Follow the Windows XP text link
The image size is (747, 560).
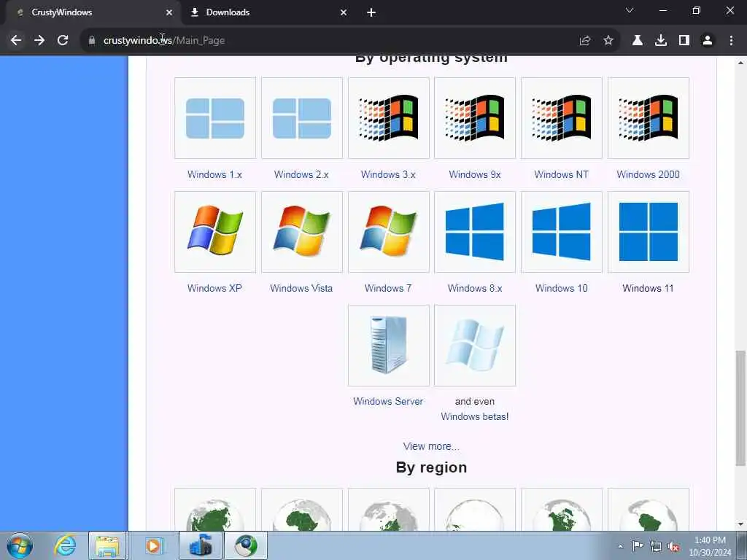[x=215, y=288]
